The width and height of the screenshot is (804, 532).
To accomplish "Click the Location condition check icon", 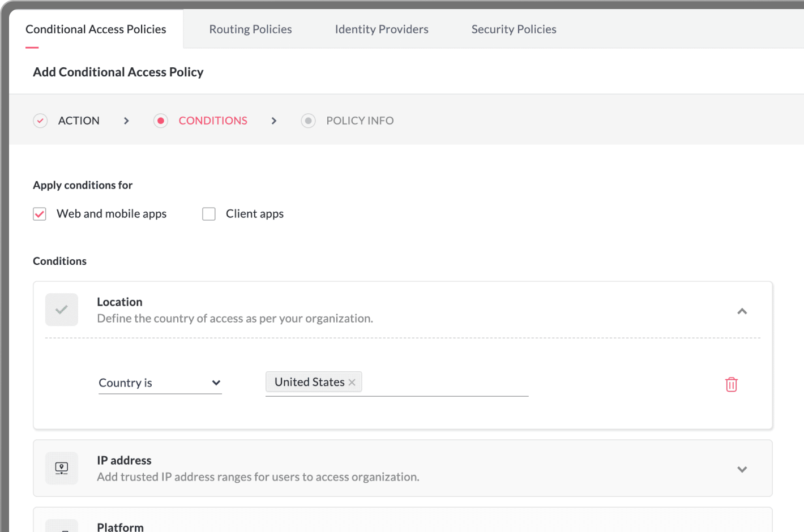I will tap(61, 310).
